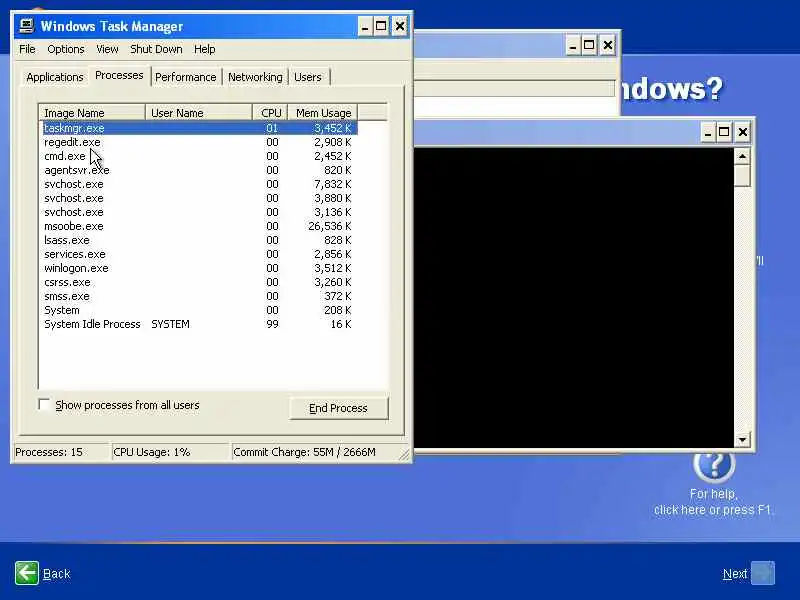The image size is (800, 600).
Task: Close the Registry Editor window behind
Action: point(608,45)
